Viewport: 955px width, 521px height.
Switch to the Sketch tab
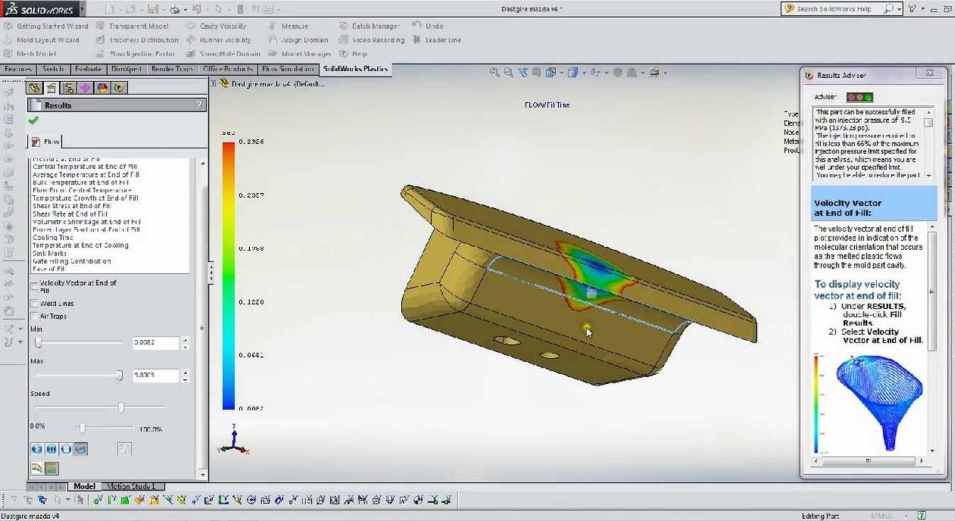[x=53, y=69]
